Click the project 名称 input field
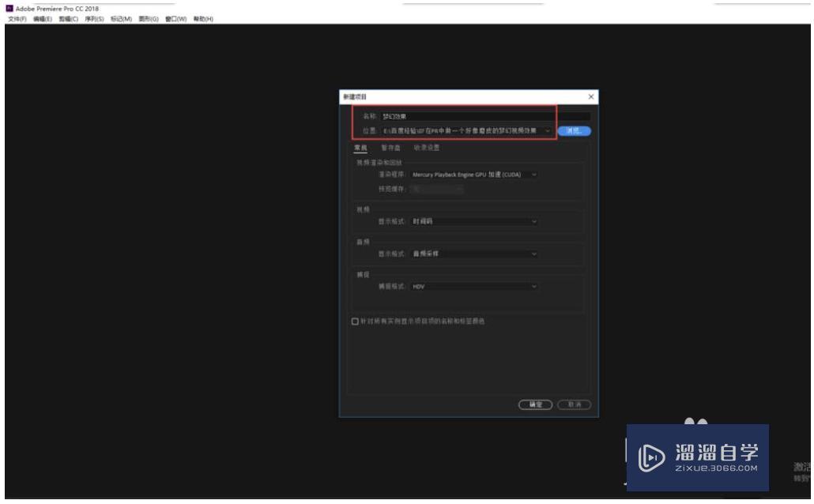Screen dimensions: 814x504 (485, 116)
